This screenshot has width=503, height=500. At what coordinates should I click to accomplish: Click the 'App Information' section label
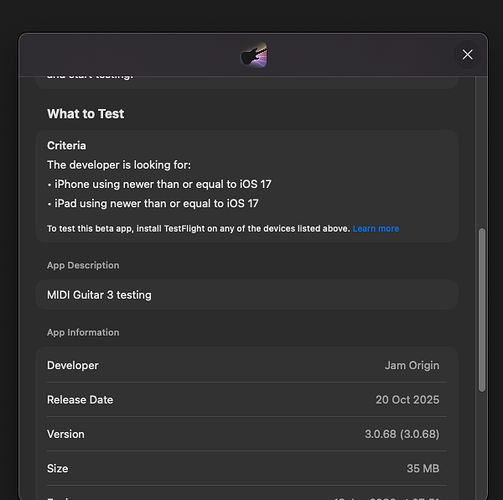click(x=83, y=332)
